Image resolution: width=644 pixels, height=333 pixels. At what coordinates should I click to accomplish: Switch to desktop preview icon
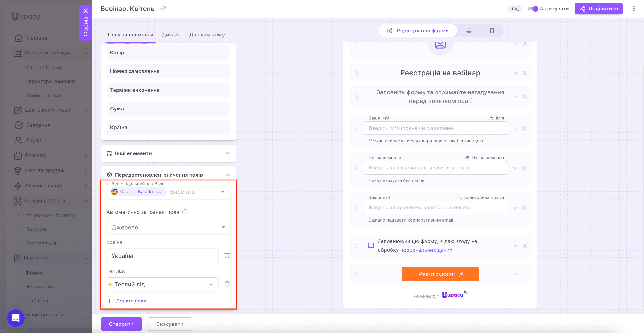[x=469, y=31]
